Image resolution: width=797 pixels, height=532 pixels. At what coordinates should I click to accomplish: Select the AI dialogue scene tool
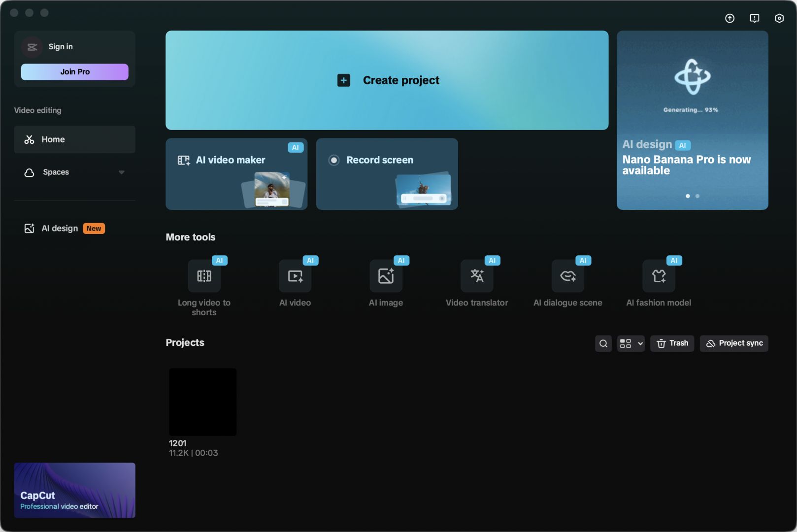[x=567, y=276]
